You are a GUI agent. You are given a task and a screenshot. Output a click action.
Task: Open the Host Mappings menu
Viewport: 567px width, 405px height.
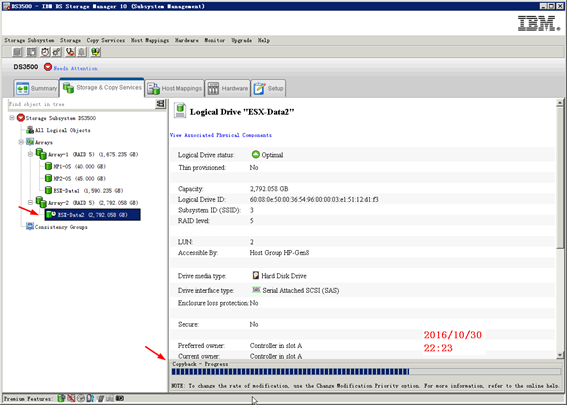150,40
